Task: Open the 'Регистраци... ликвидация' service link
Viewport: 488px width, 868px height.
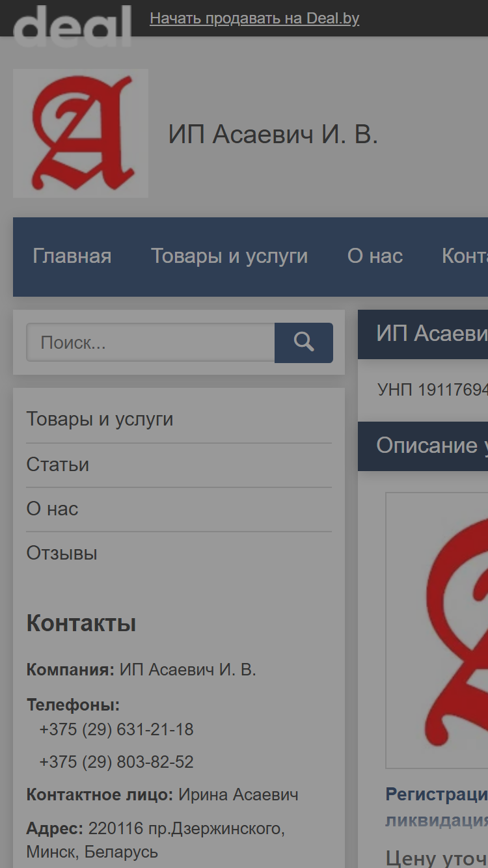Action: (x=437, y=807)
